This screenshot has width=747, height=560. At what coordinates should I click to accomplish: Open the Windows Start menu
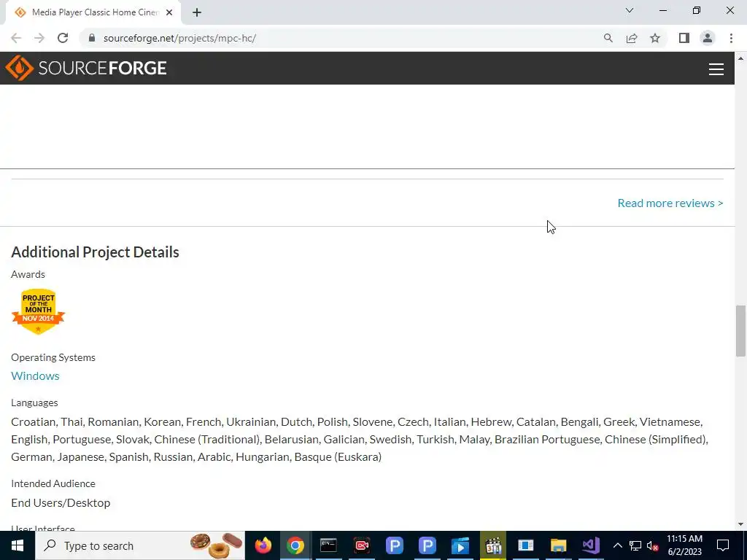point(18,545)
